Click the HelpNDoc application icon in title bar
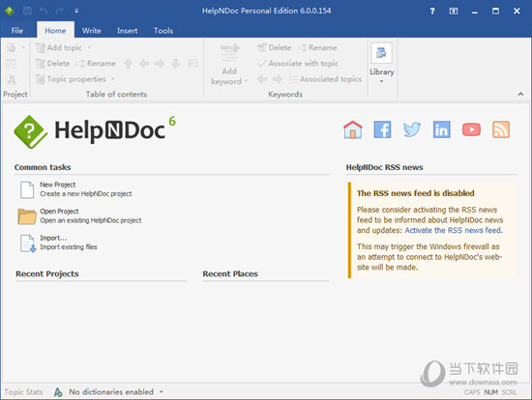532x400 pixels. (10, 11)
